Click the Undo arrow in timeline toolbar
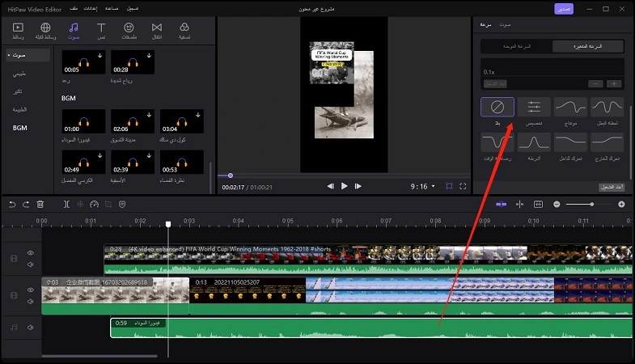 click(x=12, y=205)
